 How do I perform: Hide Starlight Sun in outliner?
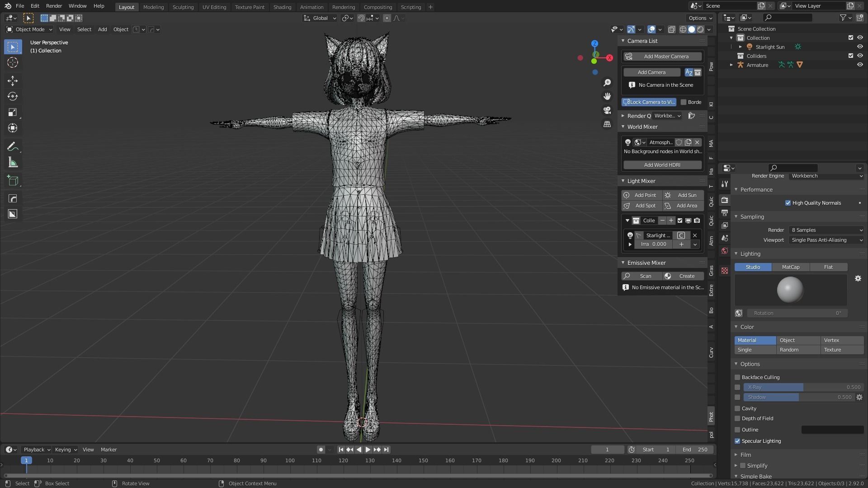click(x=860, y=47)
